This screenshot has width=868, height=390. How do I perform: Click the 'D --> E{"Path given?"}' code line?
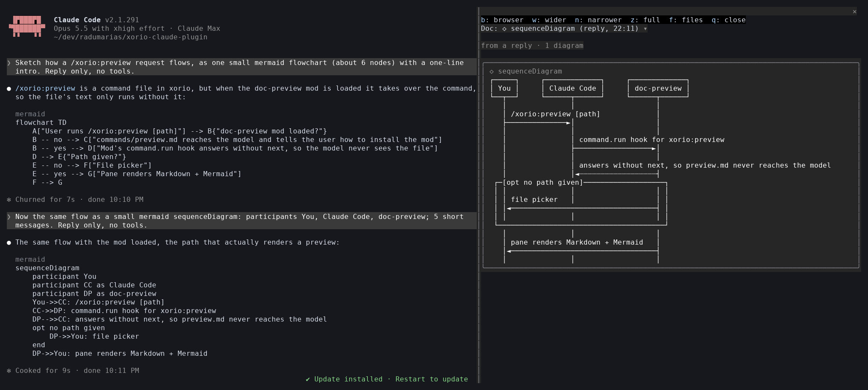(79, 157)
